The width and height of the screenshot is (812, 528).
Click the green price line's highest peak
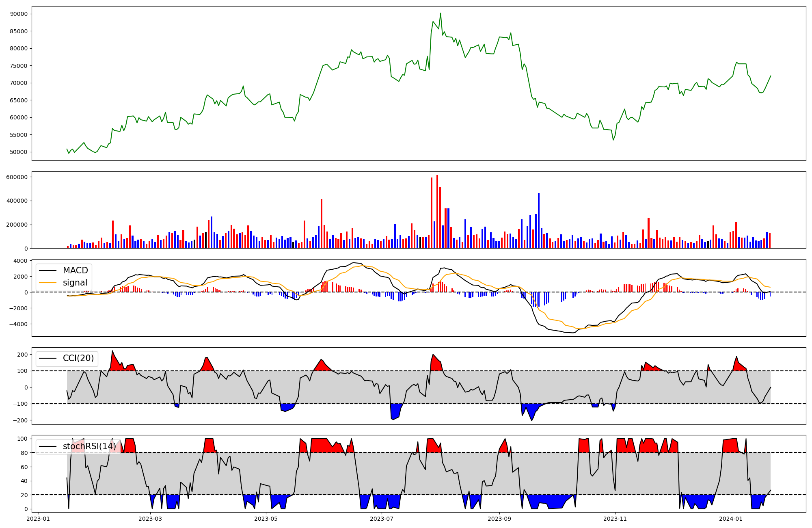[x=441, y=13]
